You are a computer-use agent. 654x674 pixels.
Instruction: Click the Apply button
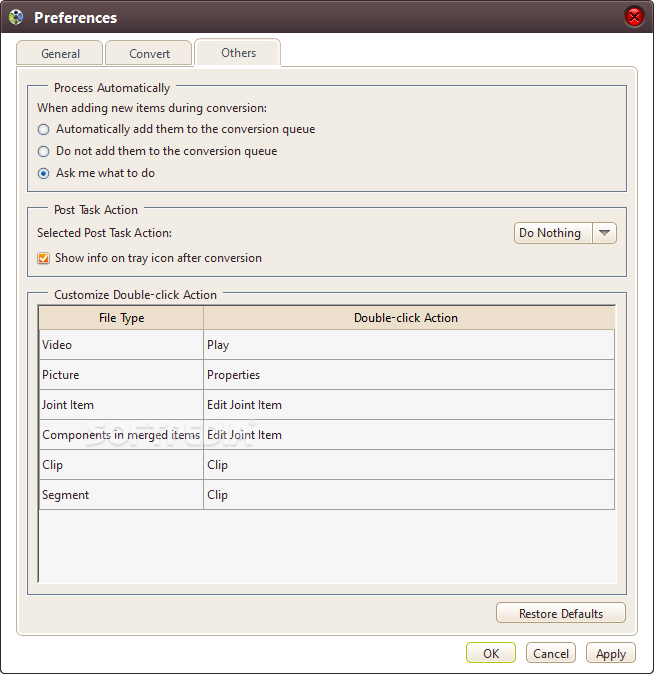[x=611, y=653]
